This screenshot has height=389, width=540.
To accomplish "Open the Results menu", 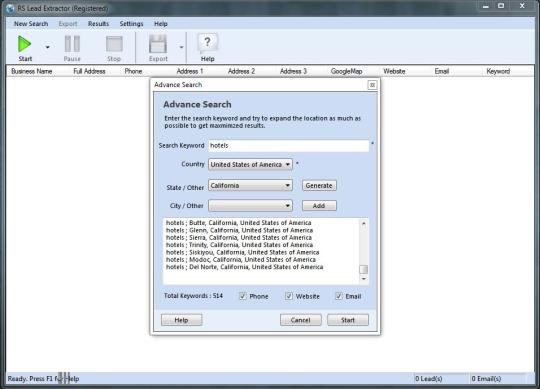I will point(98,24).
